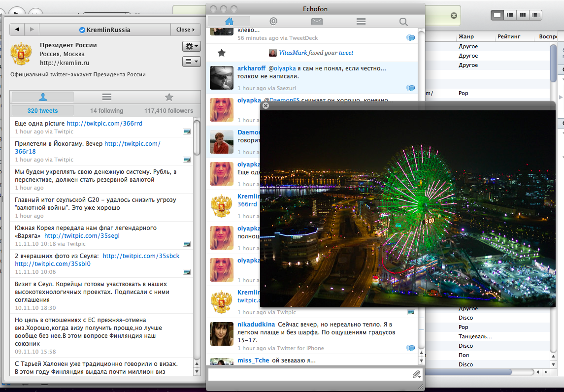Show the 14 following list

click(x=106, y=111)
